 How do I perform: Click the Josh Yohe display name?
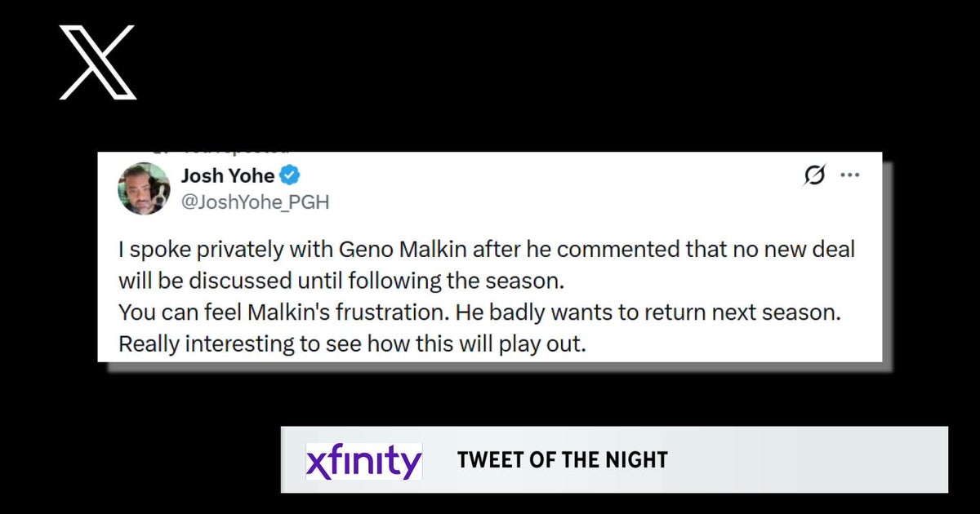click(x=228, y=175)
